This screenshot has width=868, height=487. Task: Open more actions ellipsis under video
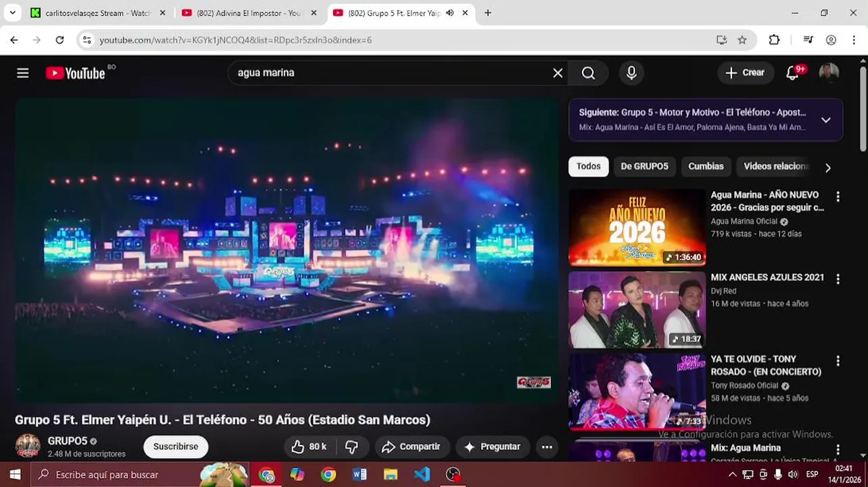[547, 446]
